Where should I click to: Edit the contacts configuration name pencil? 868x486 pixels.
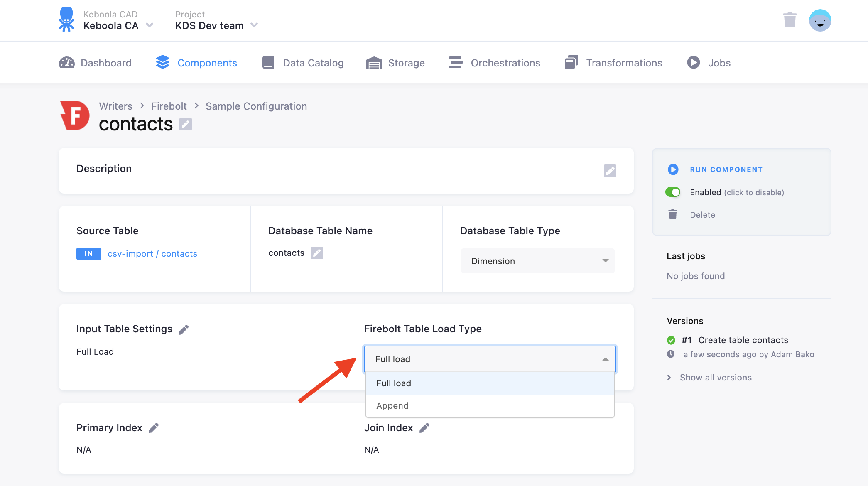pos(186,124)
